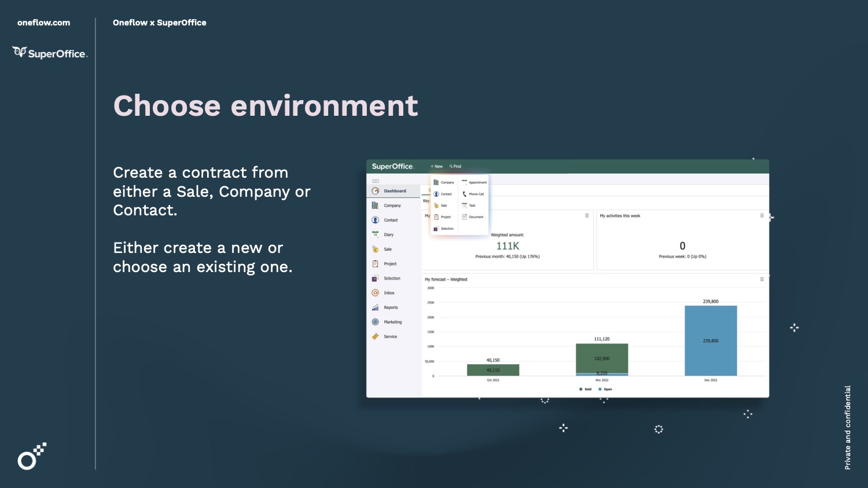The image size is (868, 488).
Task: Click "Previous week: 0 (Up 0%)" text
Action: coord(682,256)
